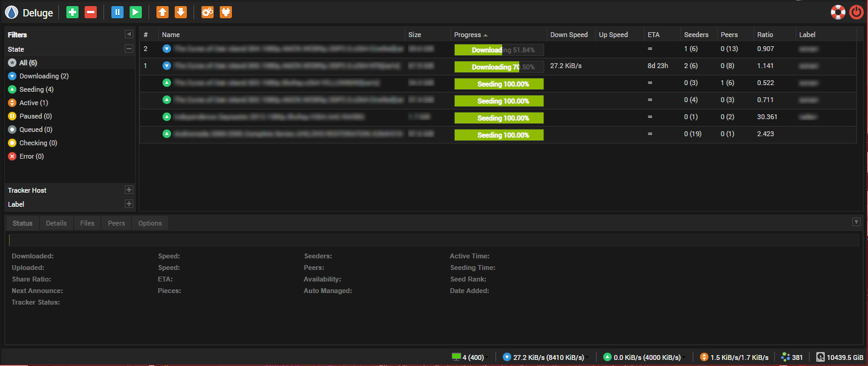Open Preferences with the gear icon

[x=208, y=12]
